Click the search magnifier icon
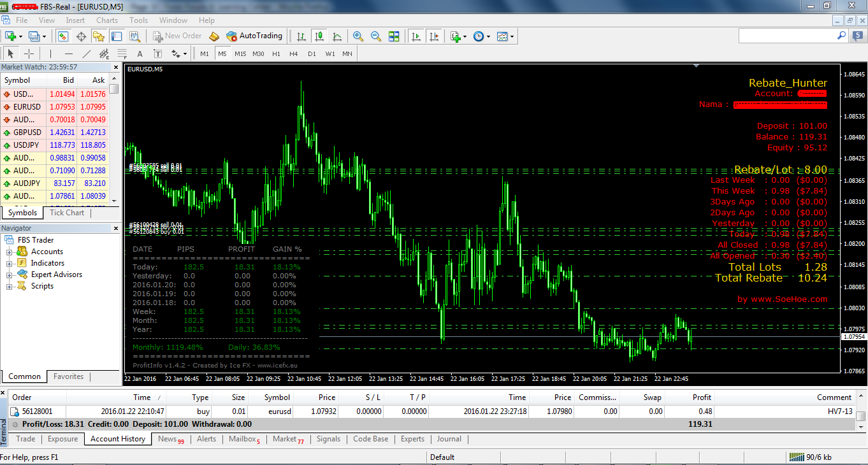 pyautogui.click(x=842, y=36)
